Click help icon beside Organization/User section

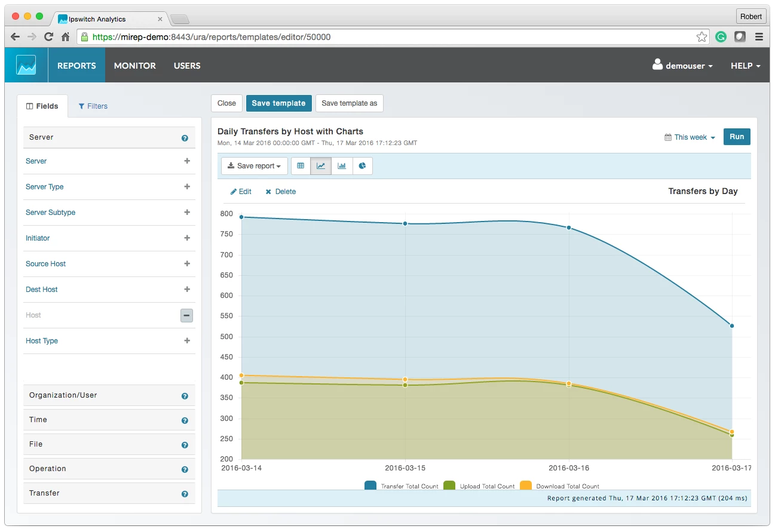[x=185, y=396]
